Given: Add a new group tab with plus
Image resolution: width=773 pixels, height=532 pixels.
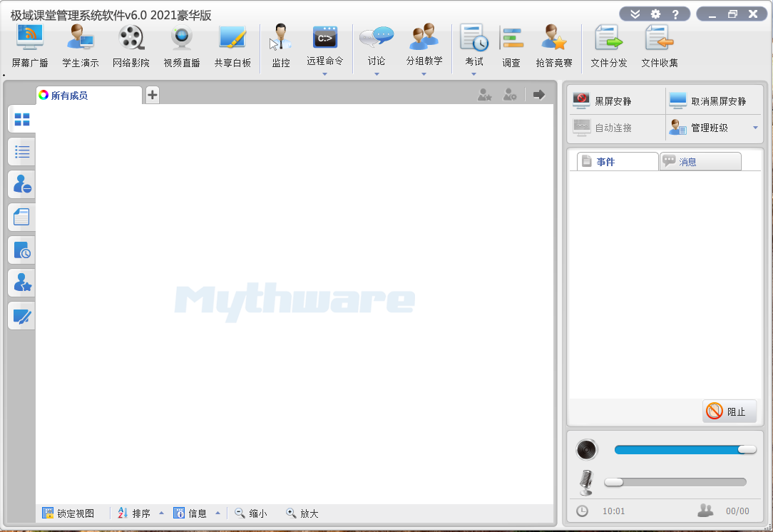Looking at the screenshot, I should (153, 95).
